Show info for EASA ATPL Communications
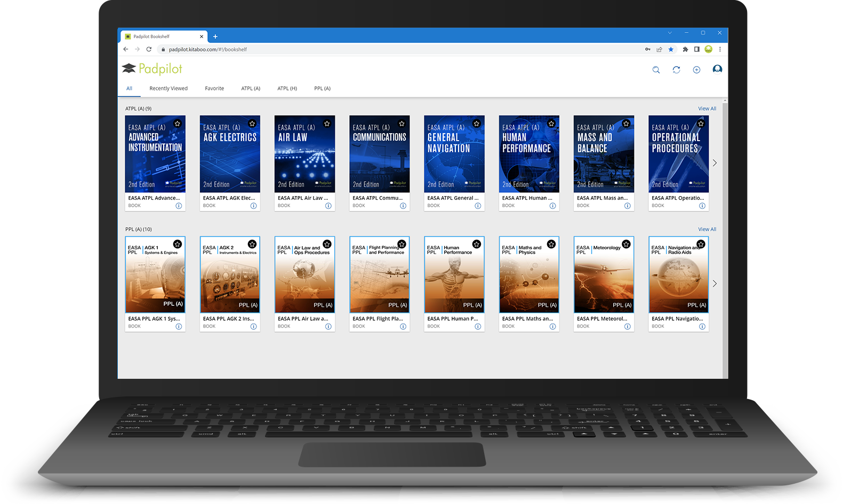This screenshot has height=504, width=843. (403, 206)
